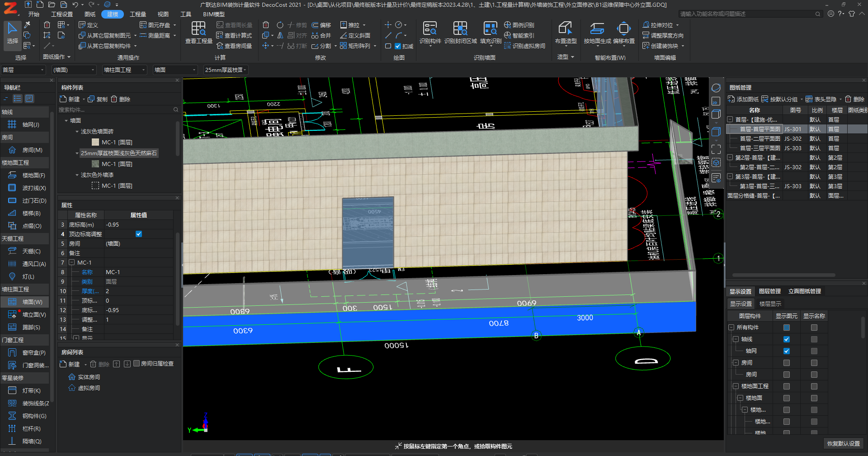The width and height of the screenshot is (868, 456).
Task: Click 智能索引 smart index tool
Action: pos(519,35)
